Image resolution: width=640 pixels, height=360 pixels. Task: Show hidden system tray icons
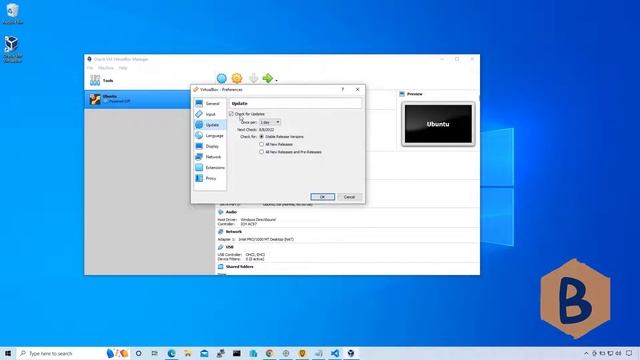pyautogui.click(x=587, y=353)
